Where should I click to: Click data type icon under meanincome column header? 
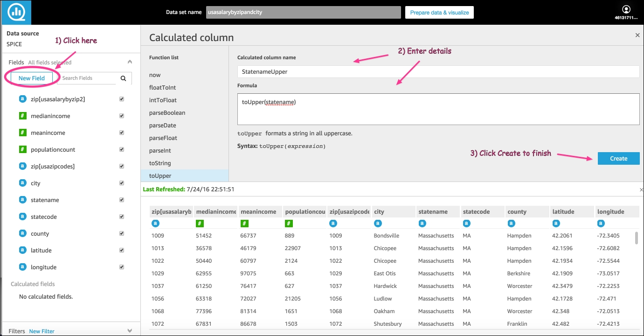244,224
